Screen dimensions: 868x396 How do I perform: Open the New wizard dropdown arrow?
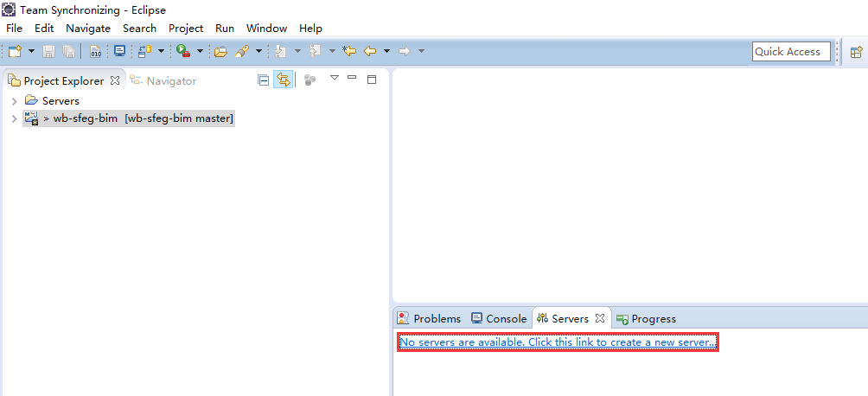point(31,52)
